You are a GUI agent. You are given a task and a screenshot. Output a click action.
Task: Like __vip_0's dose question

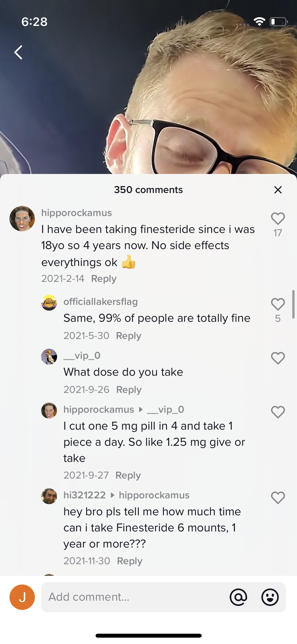point(278,358)
